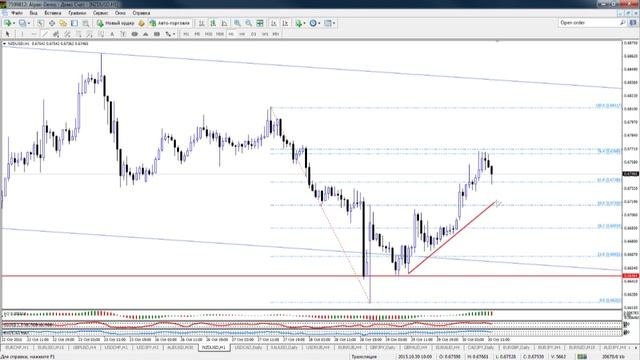640x360 pixels.
Task: Open the Indicators list icon
Action: (x=298, y=23)
